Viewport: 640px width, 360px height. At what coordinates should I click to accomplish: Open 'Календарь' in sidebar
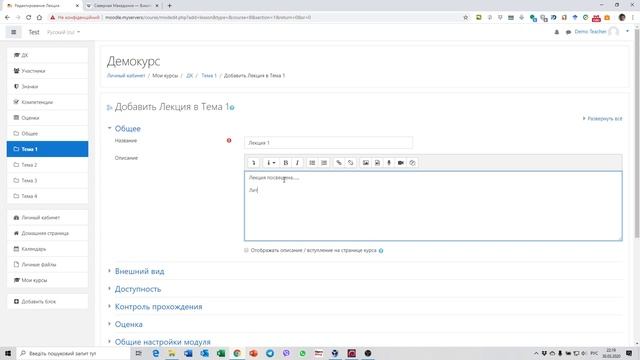click(x=47, y=249)
